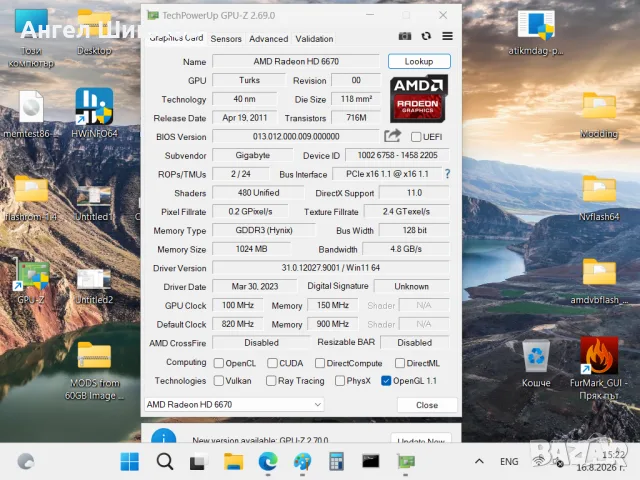
Task: Click the Driver Version field value
Action: point(331,268)
